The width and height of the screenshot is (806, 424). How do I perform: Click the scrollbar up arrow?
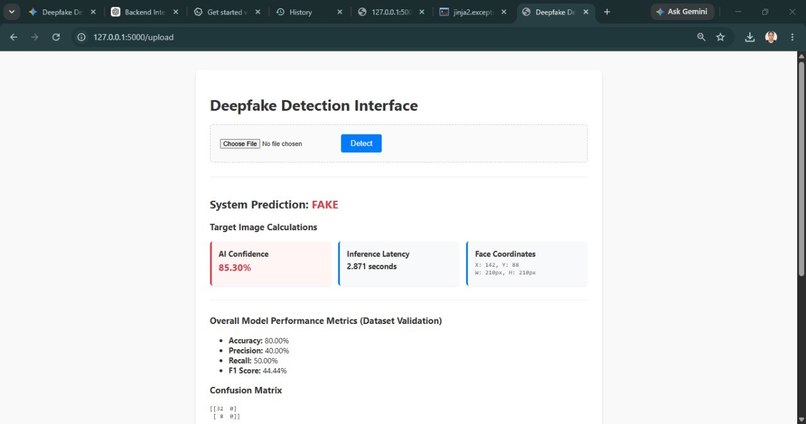(x=801, y=56)
